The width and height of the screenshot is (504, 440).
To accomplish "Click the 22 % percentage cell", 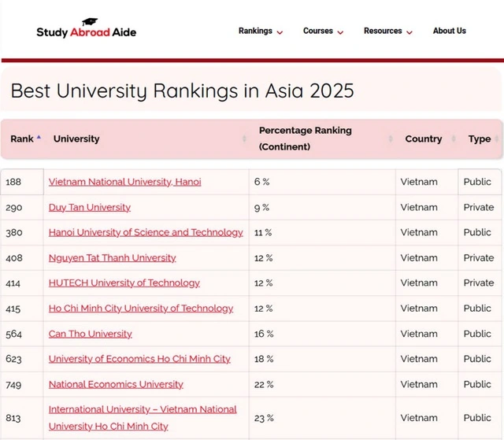I will coord(322,384).
